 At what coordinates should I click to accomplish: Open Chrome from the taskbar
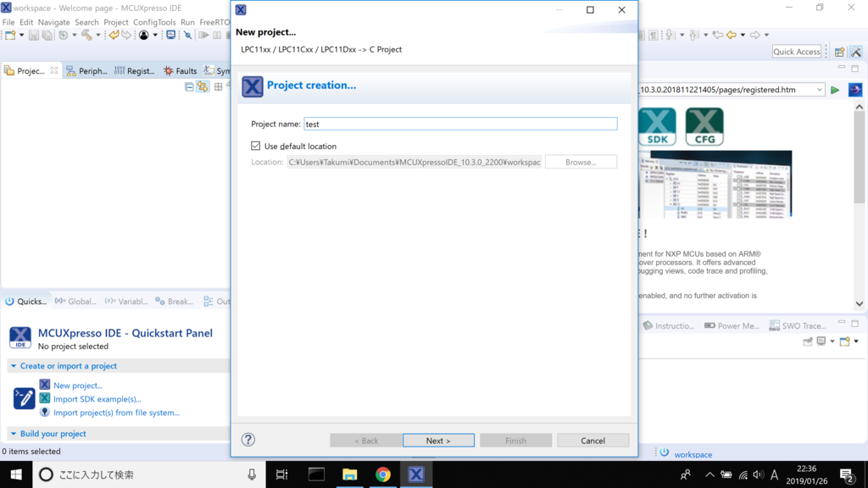[x=382, y=474]
